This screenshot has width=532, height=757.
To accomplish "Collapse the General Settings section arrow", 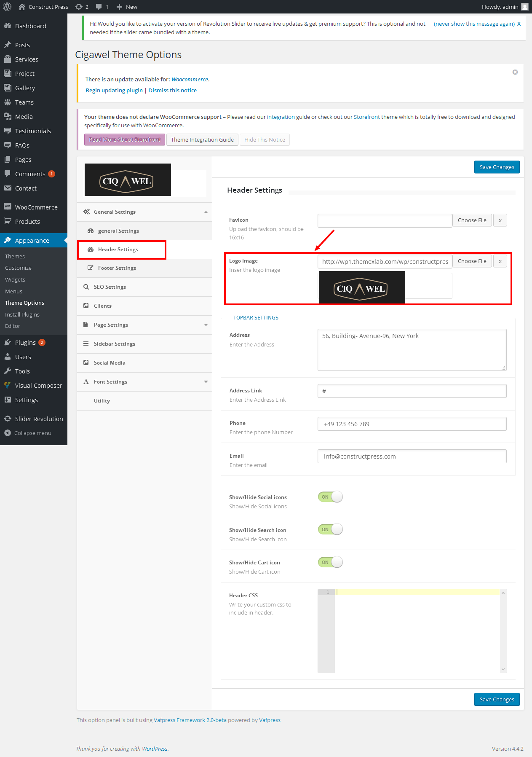I will point(206,212).
